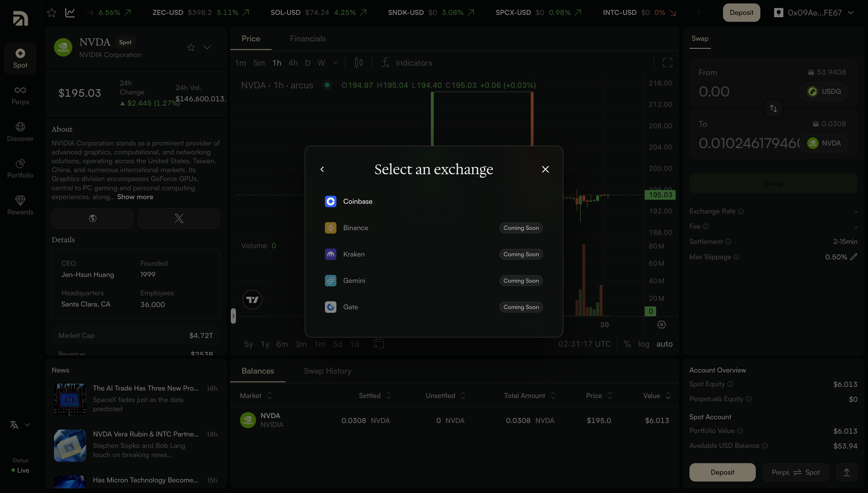This screenshot has width=868, height=493.
Task: Open the Swap tab
Action: 700,39
